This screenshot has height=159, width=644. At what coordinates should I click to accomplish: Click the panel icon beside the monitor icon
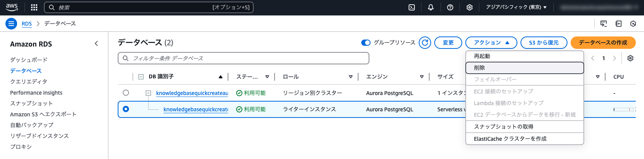(x=618, y=24)
